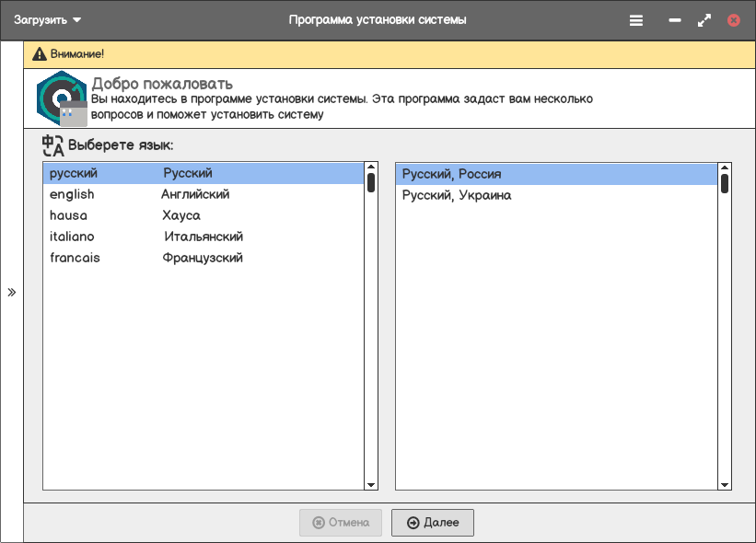This screenshot has height=543, width=756.
Task: Select the hausa language row
Action: click(204, 216)
